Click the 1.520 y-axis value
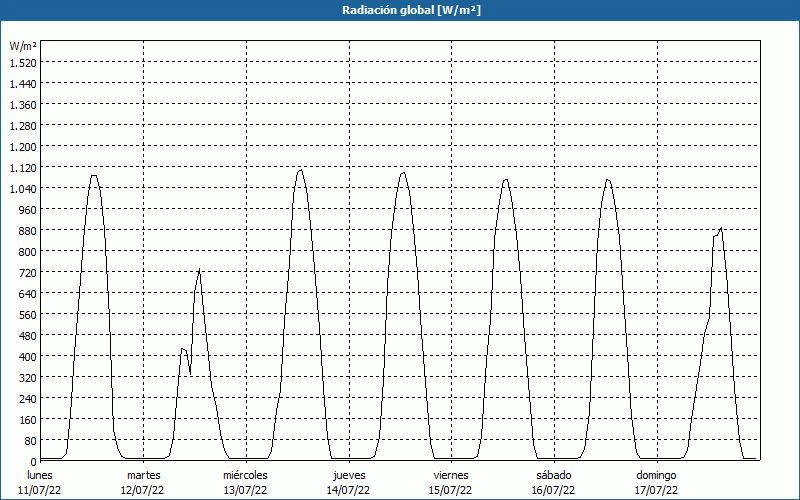This screenshot has width=800, height=500. coord(23,63)
